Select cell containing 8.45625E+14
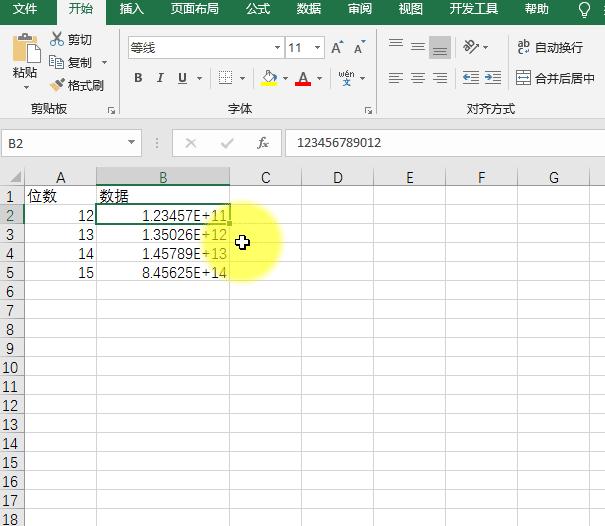 (163, 272)
